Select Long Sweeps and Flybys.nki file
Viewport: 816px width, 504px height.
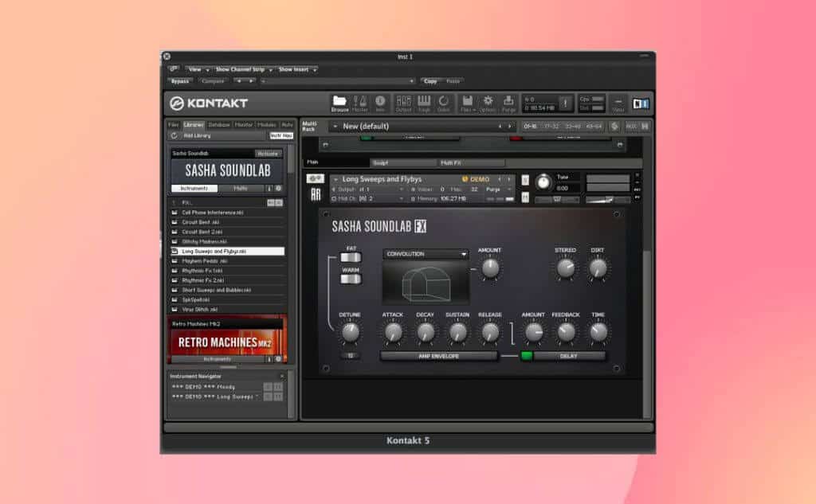[x=228, y=252]
